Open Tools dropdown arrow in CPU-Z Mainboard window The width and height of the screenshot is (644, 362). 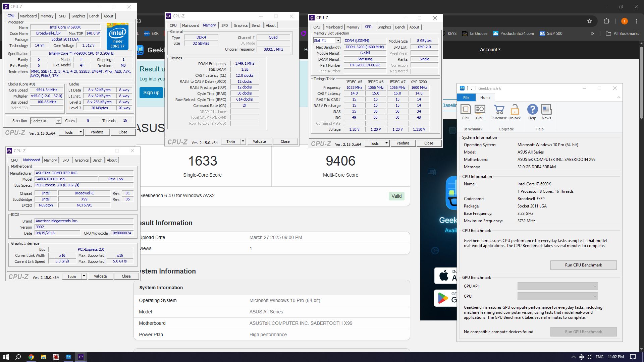pyautogui.click(x=84, y=276)
